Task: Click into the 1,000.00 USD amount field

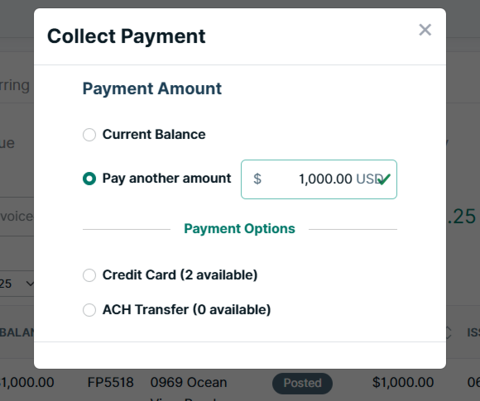Action: click(x=319, y=179)
